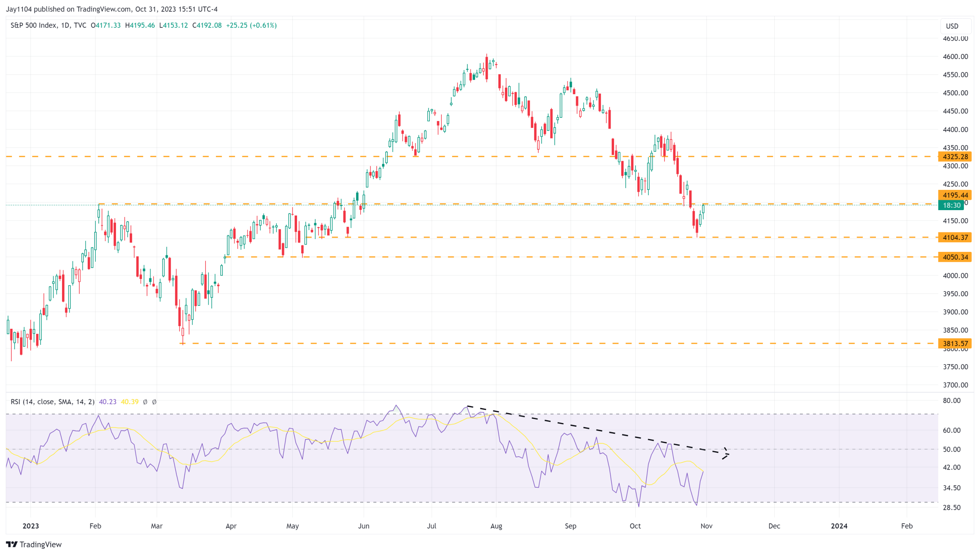
Task: Click the RSI 80.00 axis label
Action: pyautogui.click(x=951, y=400)
